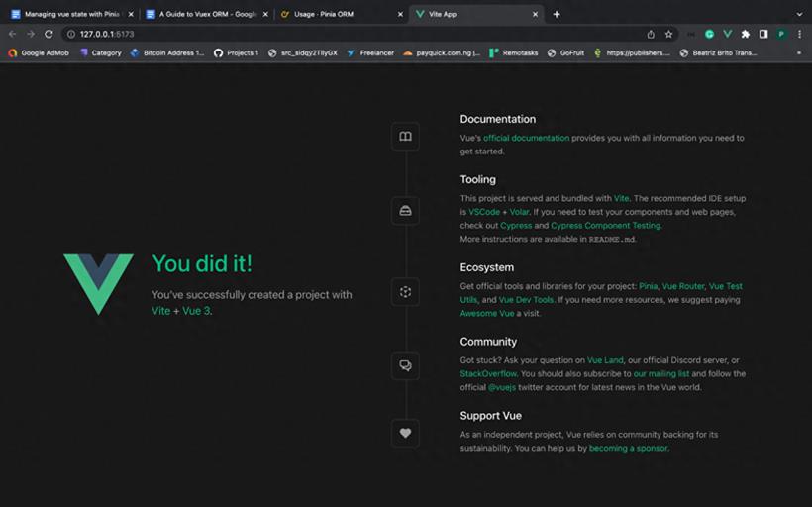This screenshot has width=812, height=507.
Task: Show hidden bookmarks overflow arrow
Action: [799, 52]
